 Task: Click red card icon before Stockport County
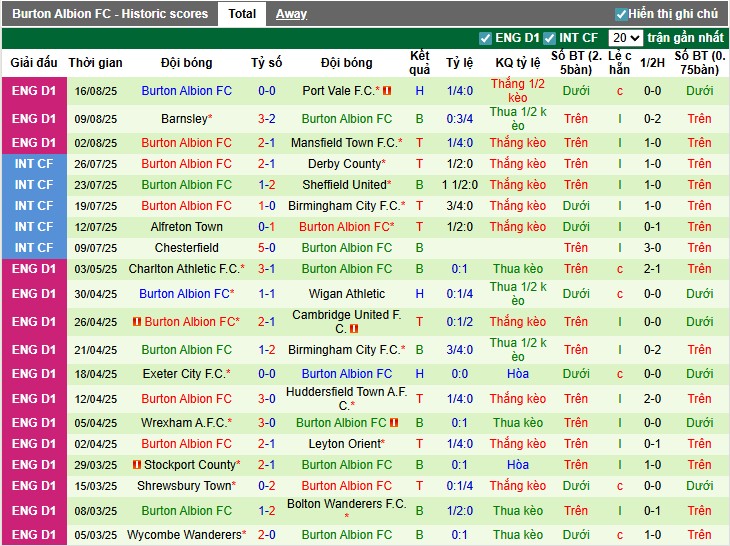tap(136, 465)
